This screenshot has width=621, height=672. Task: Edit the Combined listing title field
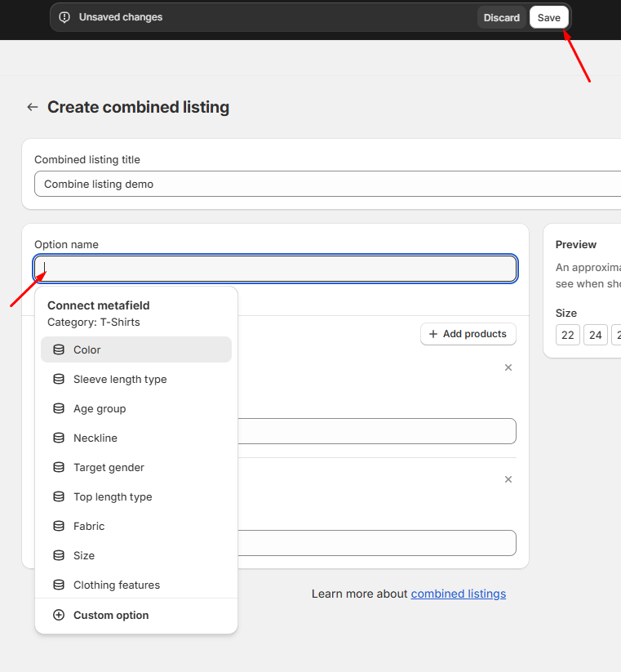(x=326, y=184)
